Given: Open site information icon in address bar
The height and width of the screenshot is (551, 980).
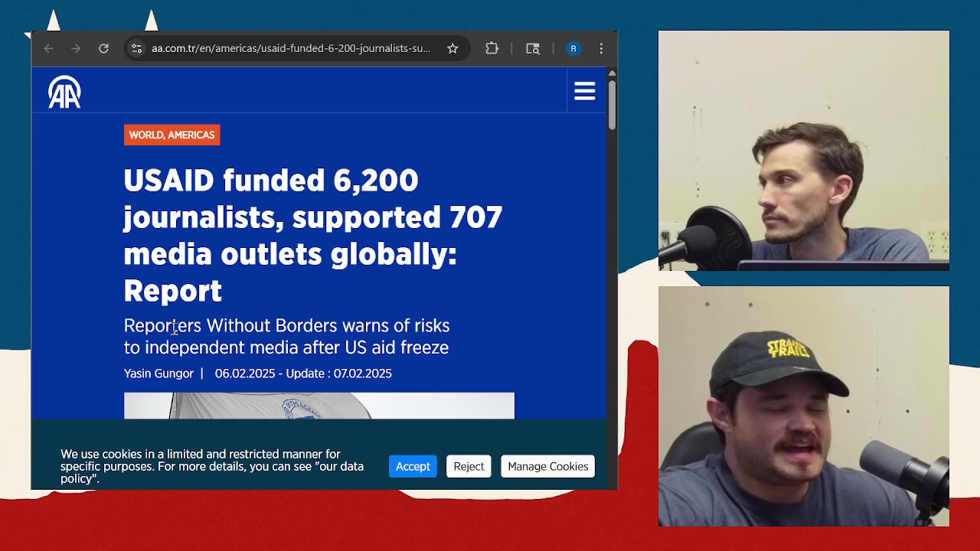Looking at the screenshot, I should point(136,48).
